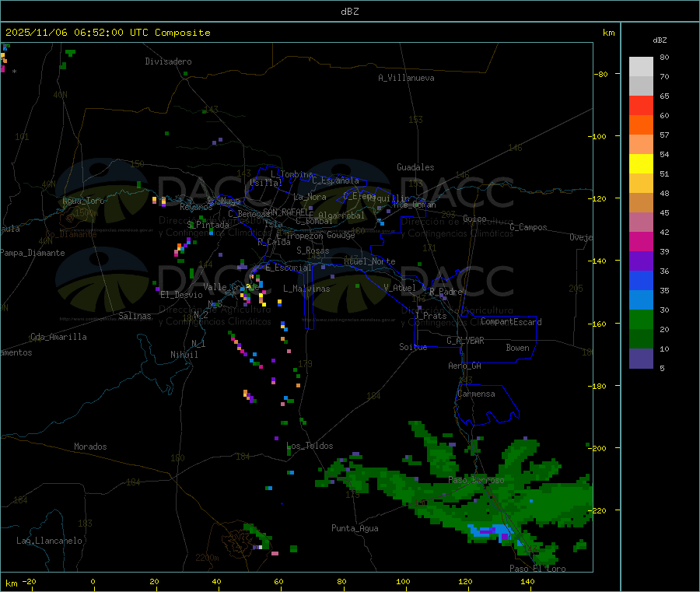Click the J_Prats place label
Viewport: 700px width, 592px height.
pyautogui.click(x=431, y=315)
